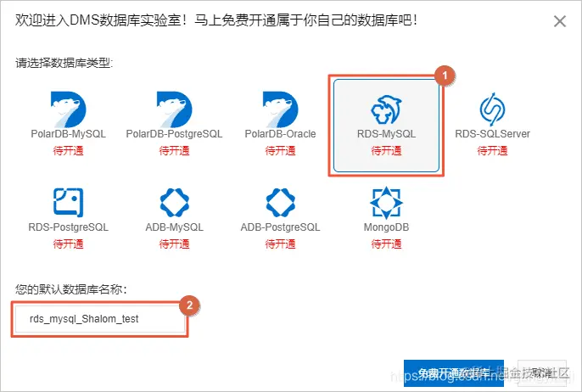Click the PolarDB-PostgreSQL label text
Viewport: 582px width, 392px height.
point(174,134)
